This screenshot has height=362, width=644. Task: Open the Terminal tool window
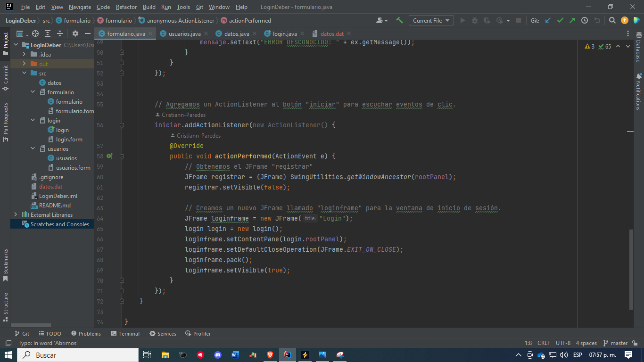[125, 333]
